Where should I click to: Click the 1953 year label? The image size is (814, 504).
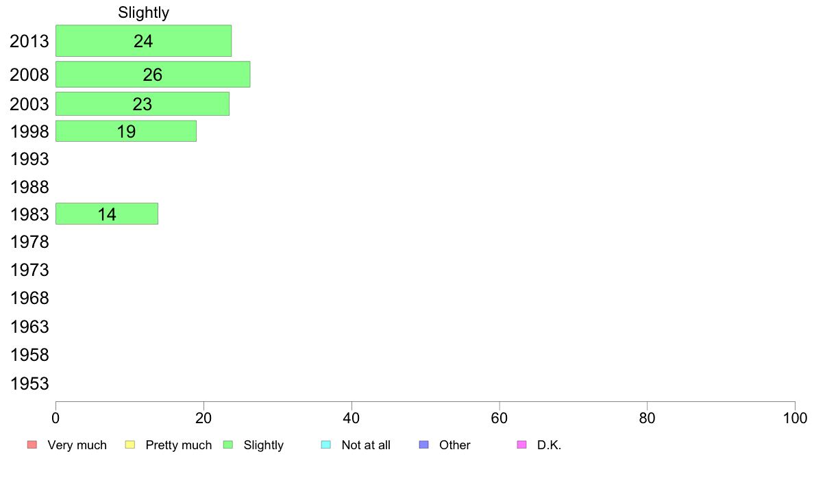29,383
